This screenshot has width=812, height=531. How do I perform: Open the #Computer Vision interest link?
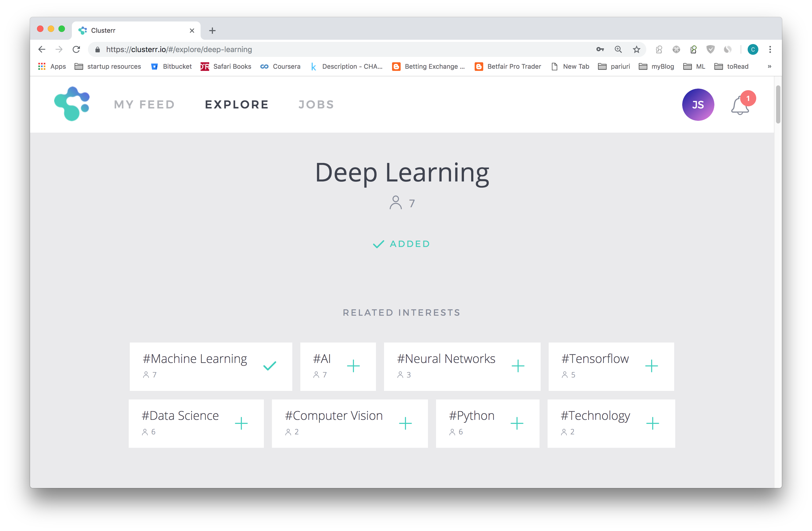pos(333,416)
